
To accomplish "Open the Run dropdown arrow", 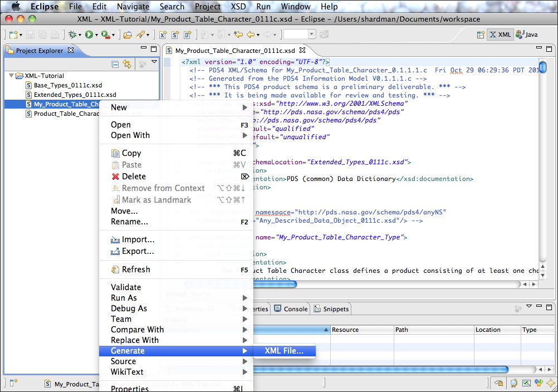I will click(x=96, y=35).
